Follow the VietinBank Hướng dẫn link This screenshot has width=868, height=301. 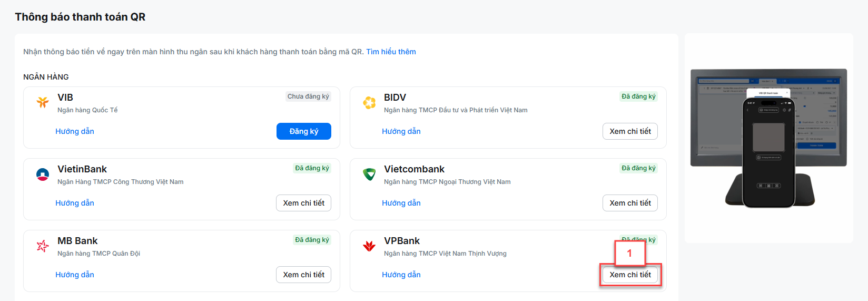pyautogui.click(x=75, y=203)
